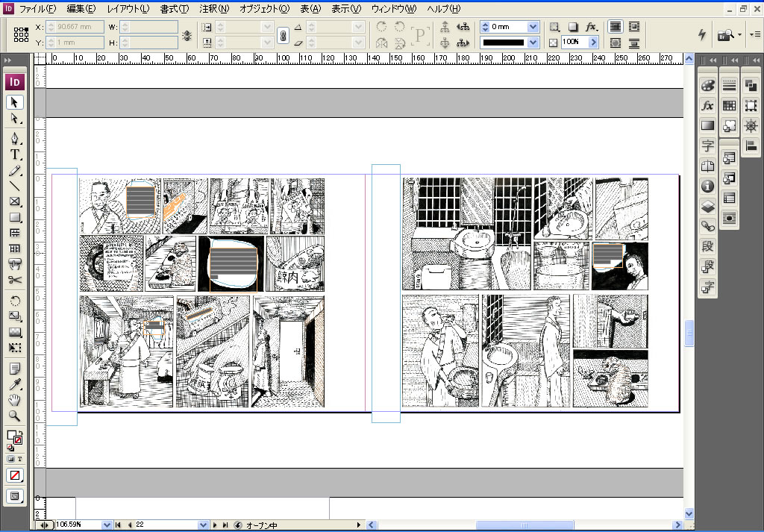Select the Scale tool

tap(15, 316)
